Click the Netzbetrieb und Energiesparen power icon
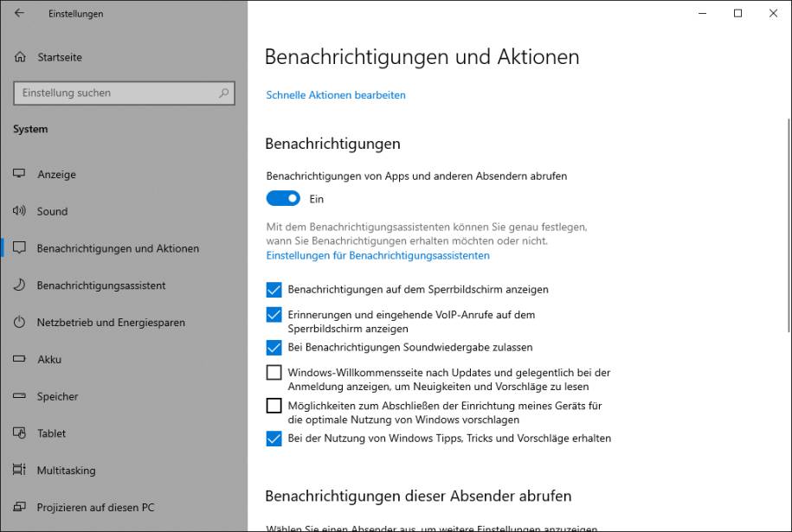792x532 pixels. point(19,323)
